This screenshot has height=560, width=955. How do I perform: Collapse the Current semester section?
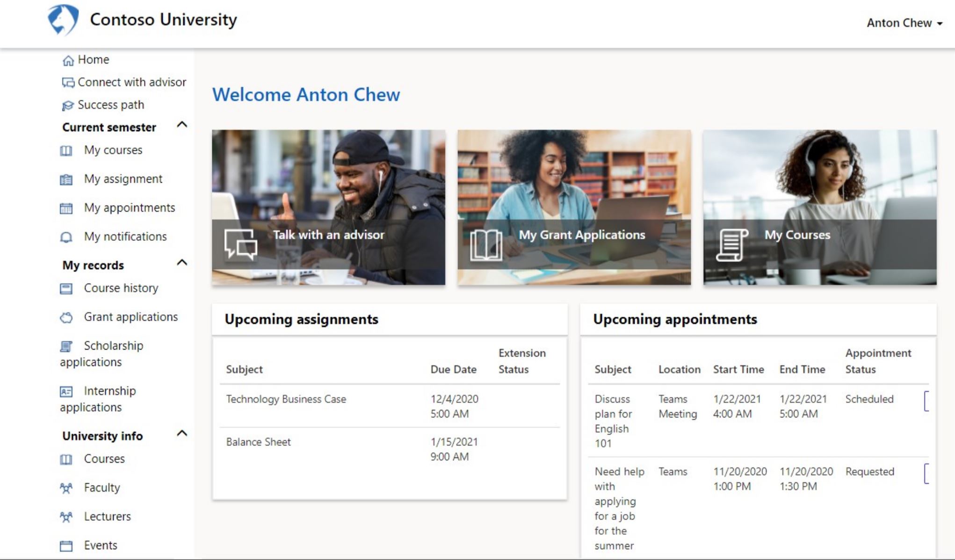point(182,125)
